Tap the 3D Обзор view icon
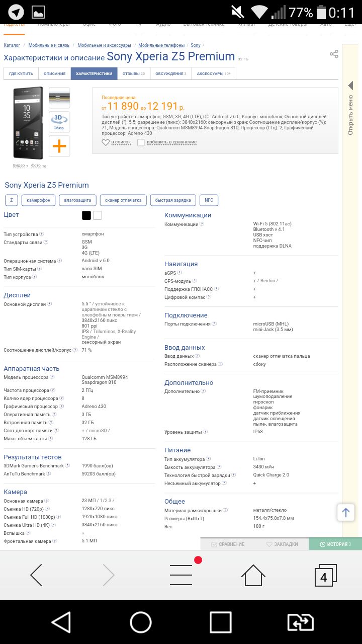Viewport: 362px width, 644px height. tap(59, 122)
